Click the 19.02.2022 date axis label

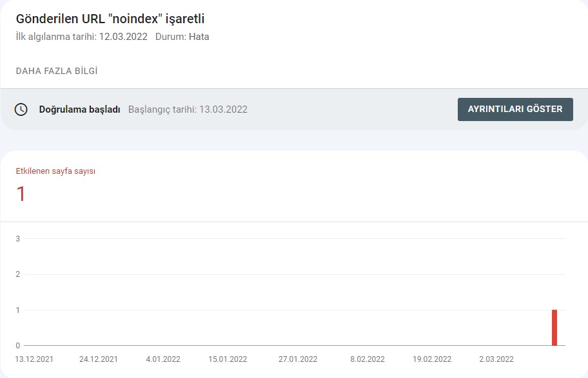(x=432, y=359)
